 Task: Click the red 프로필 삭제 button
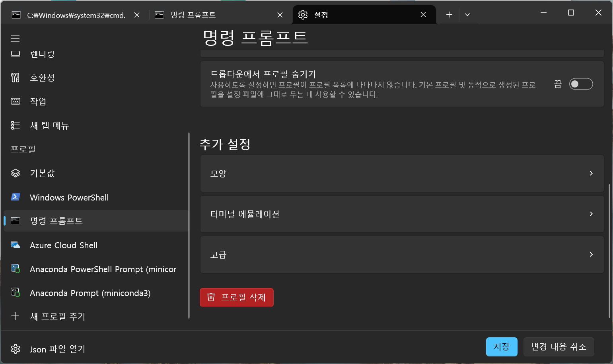(x=237, y=297)
